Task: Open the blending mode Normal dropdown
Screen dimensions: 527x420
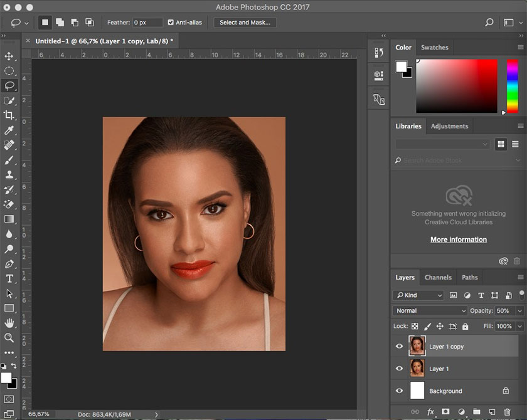Action: pyautogui.click(x=430, y=310)
